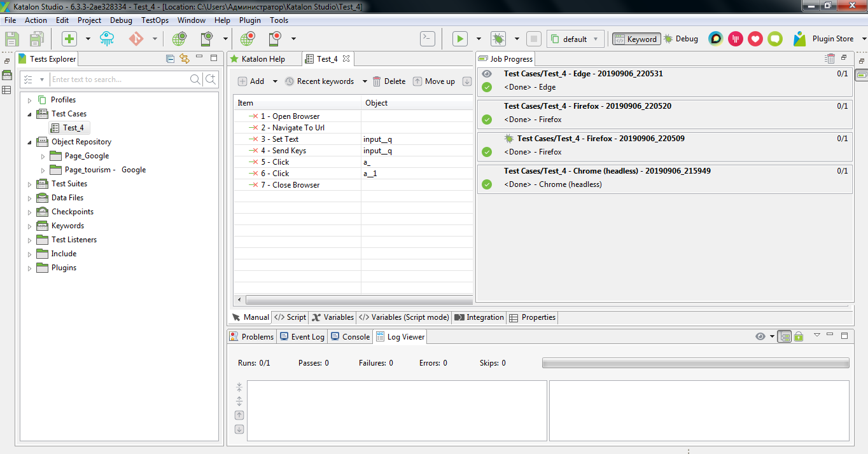The height and width of the screenshot is (454, 868).
Task: Click the Remove All jobs trash icon
Action: 830,58
